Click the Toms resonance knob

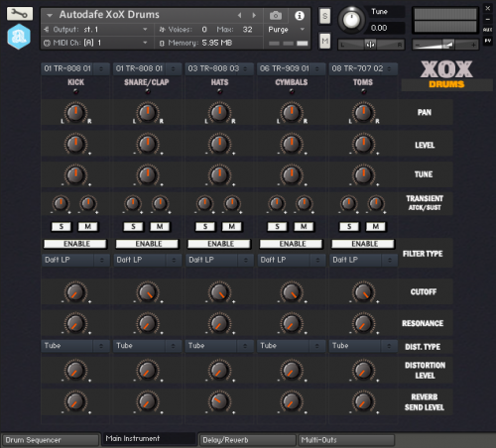point(363,323)
